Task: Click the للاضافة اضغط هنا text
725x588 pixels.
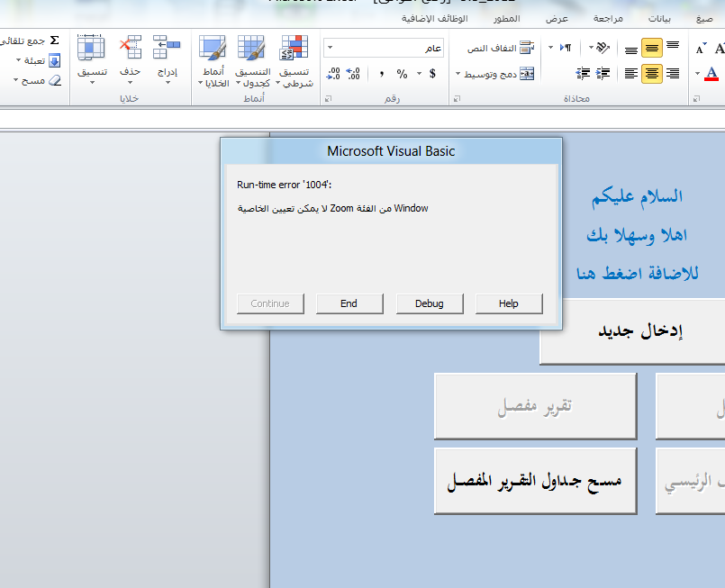Action: pyautogui.click(x=637, y=274)
